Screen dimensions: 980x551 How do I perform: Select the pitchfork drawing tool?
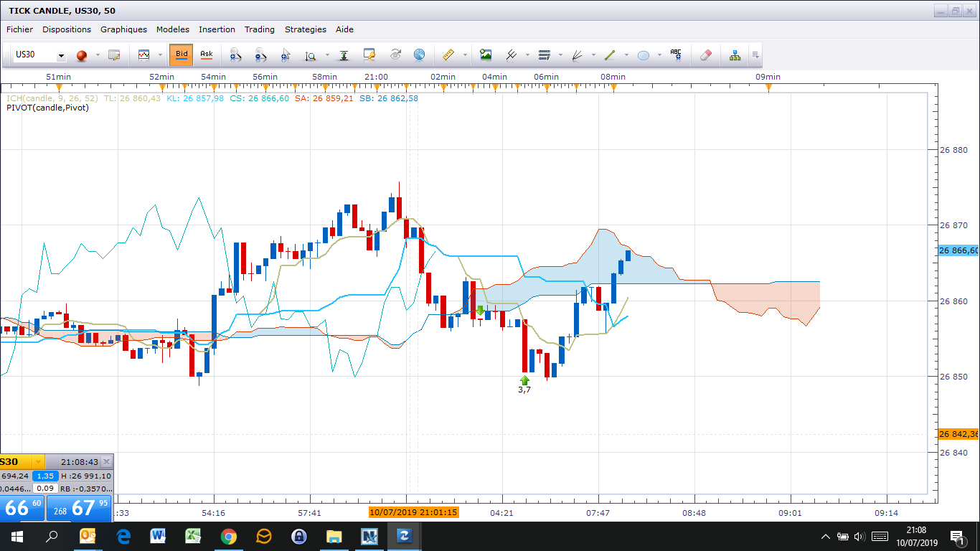512,55
